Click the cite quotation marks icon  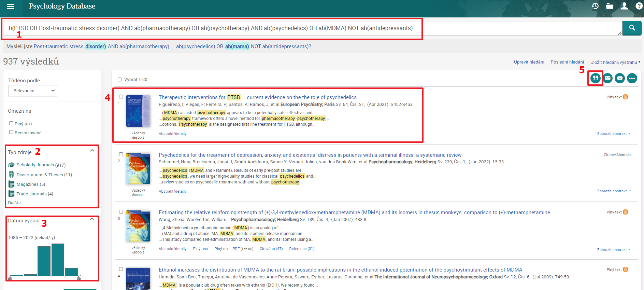pos(595,78)
